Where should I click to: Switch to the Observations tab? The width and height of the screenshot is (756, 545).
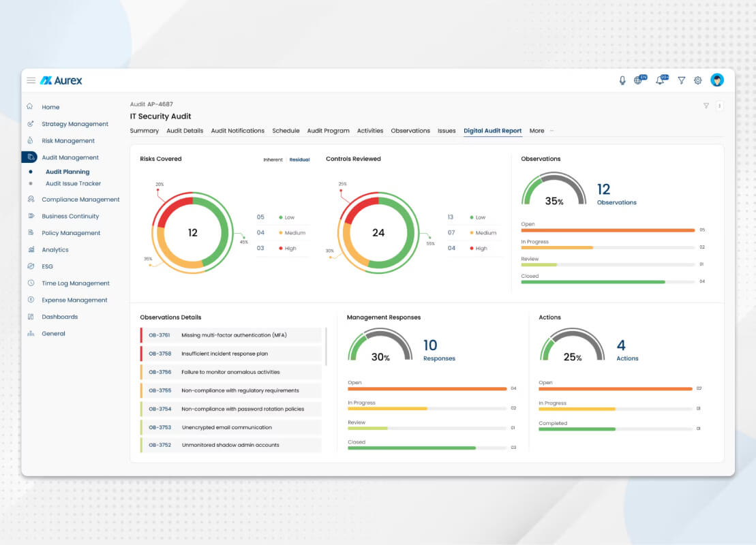click(x=410, y=131)
